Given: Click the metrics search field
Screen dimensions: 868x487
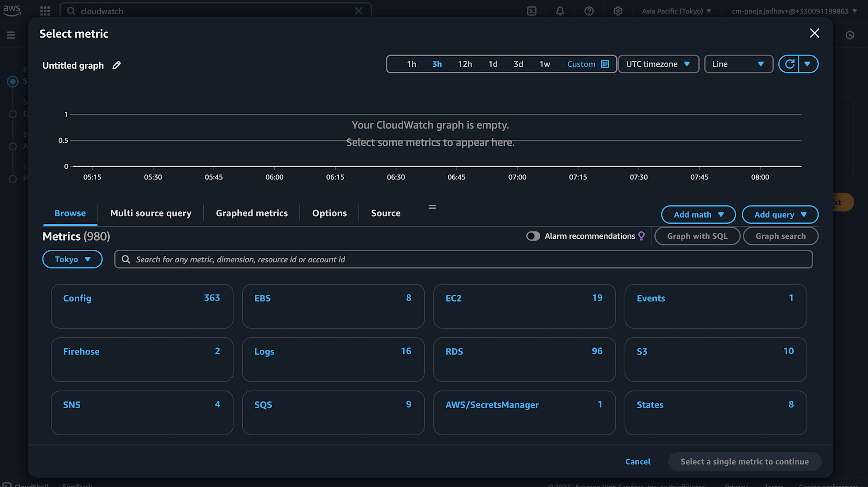Looking at the screenshot, I should [464, 259].
